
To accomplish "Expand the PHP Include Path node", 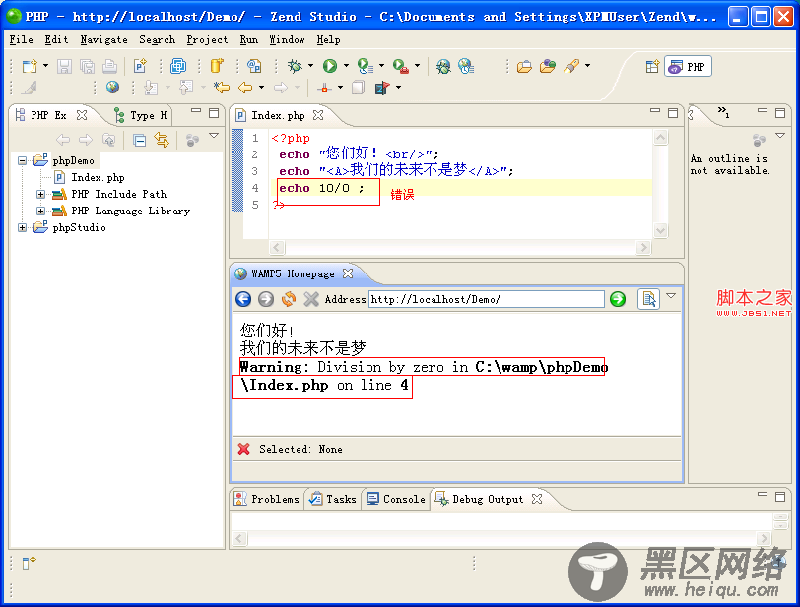I will [41, 195].
